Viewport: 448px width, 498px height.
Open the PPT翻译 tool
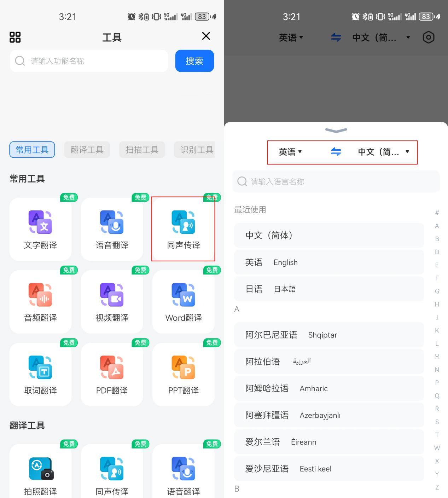183,374
